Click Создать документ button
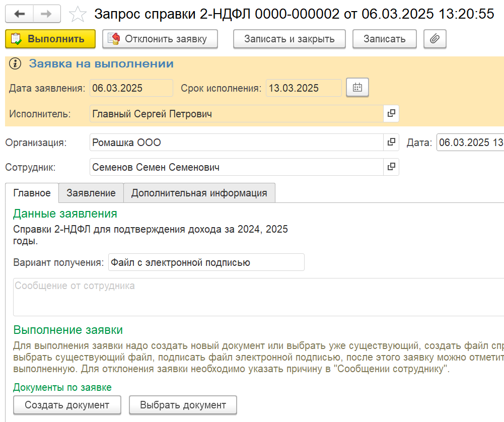504x422 pixels. pos(67,405)
